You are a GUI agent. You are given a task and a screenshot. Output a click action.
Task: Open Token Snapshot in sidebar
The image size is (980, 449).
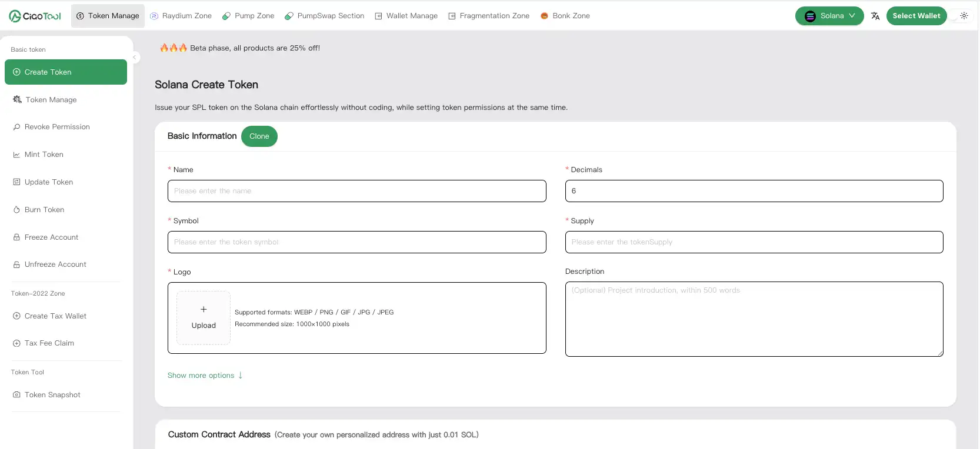tap(52, 395)
